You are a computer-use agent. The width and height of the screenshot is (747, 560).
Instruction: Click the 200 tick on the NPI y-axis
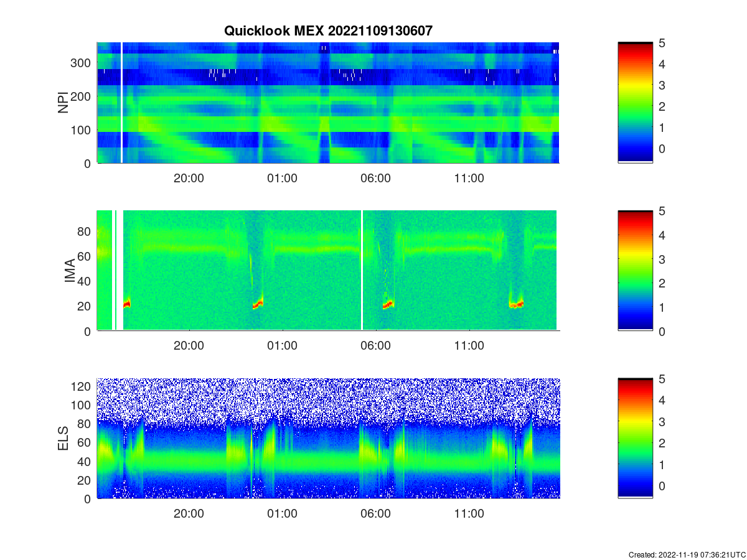[82, 96]
